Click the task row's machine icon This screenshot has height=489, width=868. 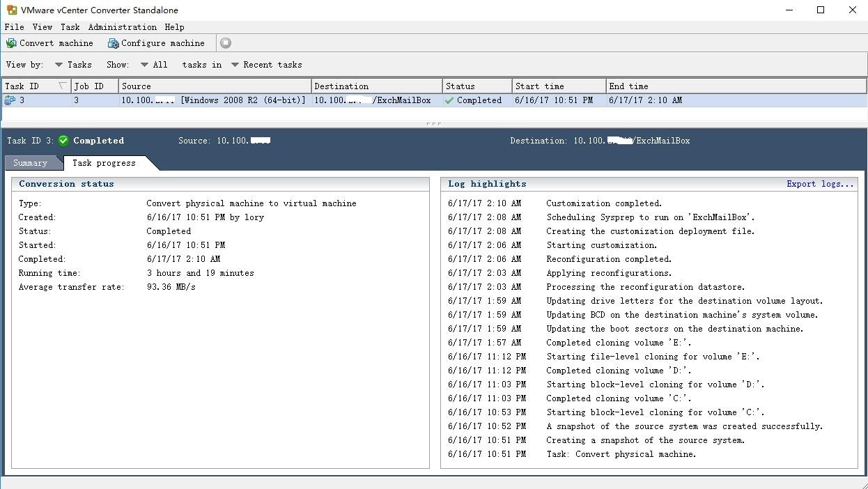pos(10,100)
